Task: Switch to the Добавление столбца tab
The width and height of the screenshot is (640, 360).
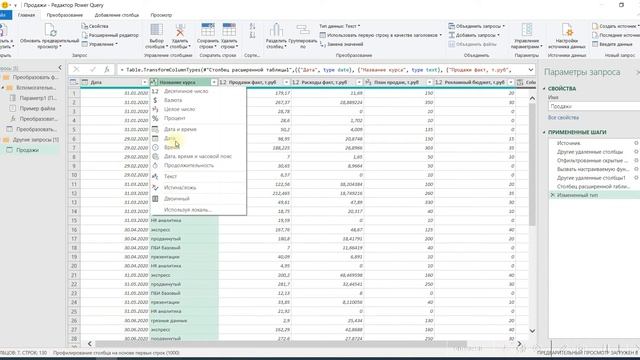Action: tap(117, 15)
